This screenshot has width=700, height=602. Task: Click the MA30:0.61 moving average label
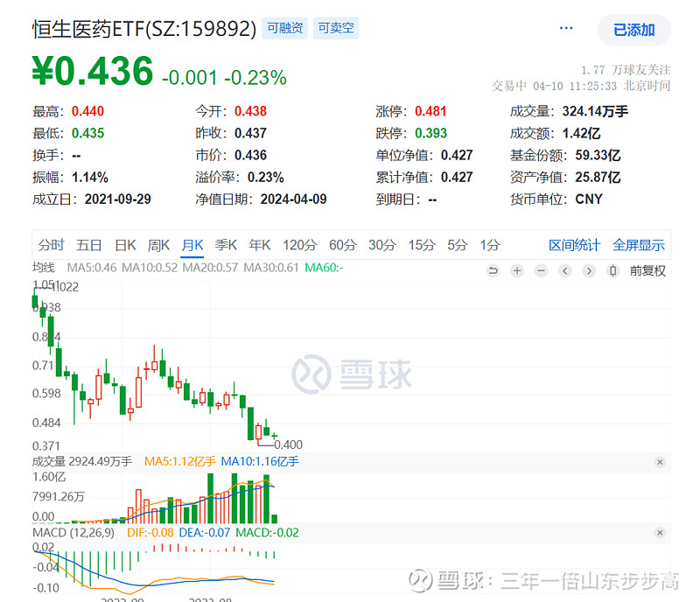click(x=271, y=268)
